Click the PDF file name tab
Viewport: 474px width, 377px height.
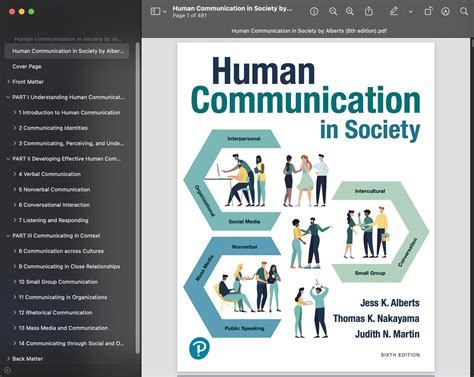(309, 31)
